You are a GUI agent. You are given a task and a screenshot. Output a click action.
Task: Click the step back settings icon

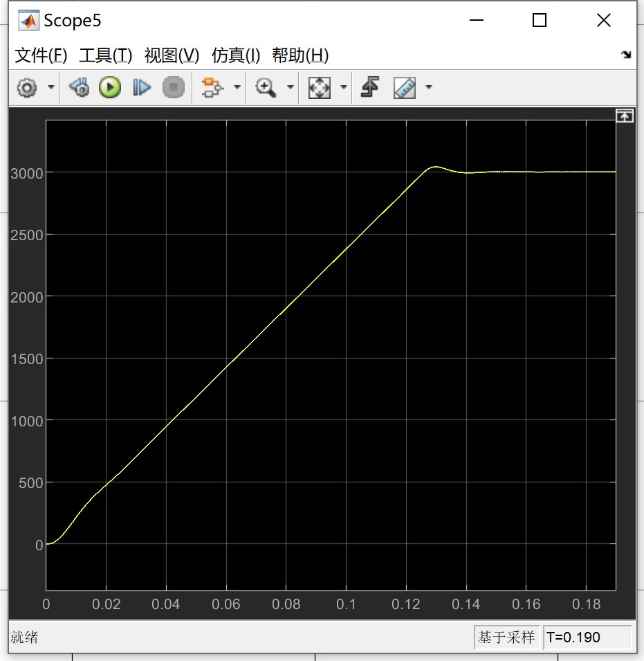(79, 88)
